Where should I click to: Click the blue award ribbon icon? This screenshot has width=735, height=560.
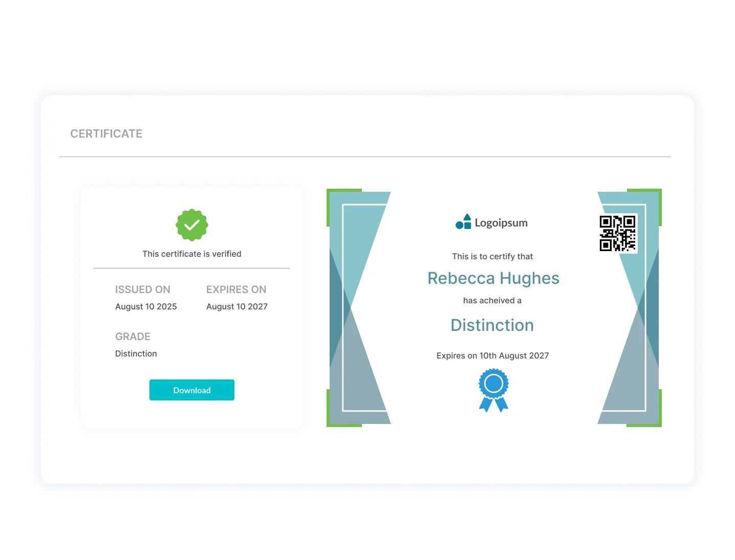[x=493, y=390]
